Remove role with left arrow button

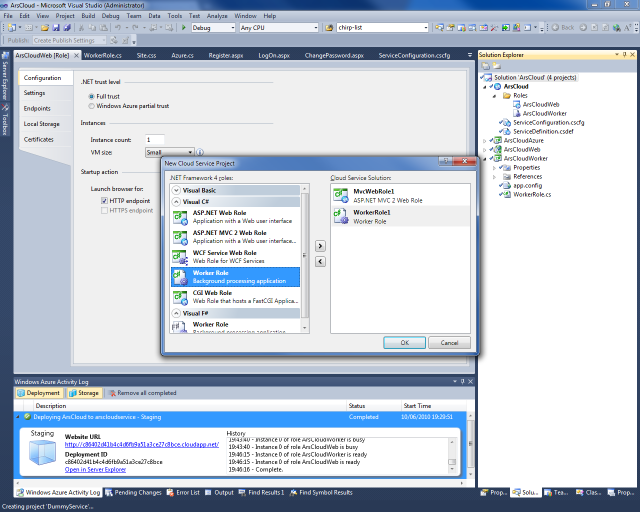pos(320,261)
